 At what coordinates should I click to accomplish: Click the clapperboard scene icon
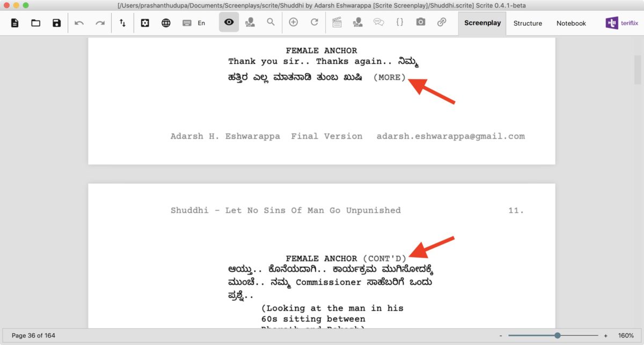tap(337, 23)
